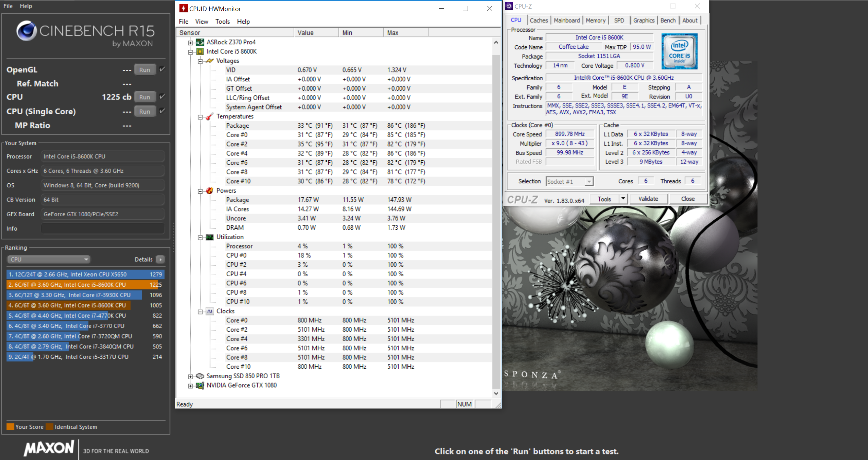Select the IA Cores power row
Screen dimensions: 868x460
[x=335, y=209]
